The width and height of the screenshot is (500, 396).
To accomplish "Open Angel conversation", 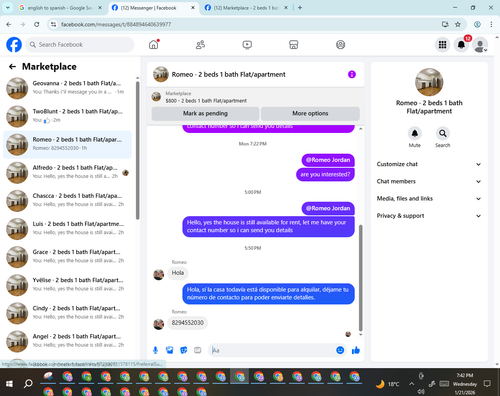I will pyautogui.click(x=67, y=341).
